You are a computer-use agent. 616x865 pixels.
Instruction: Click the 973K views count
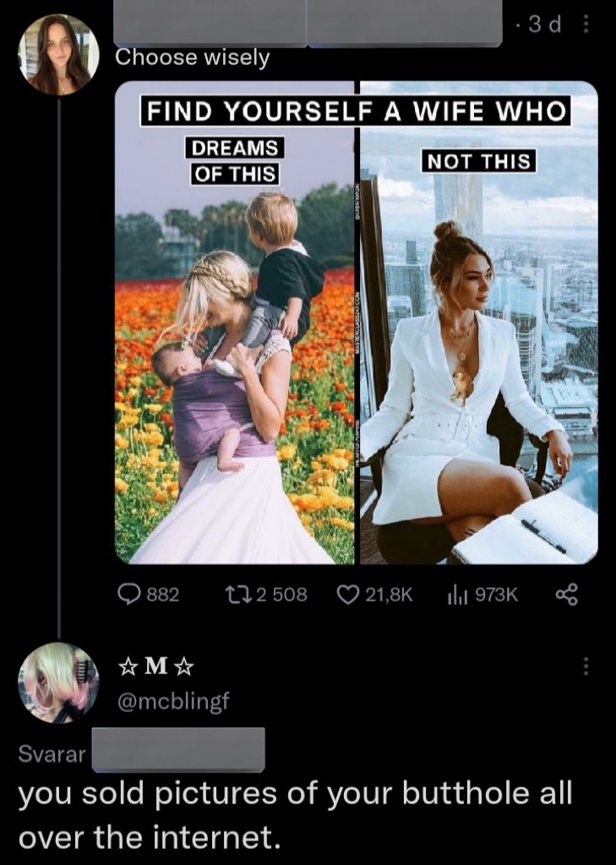click(496, 595)
